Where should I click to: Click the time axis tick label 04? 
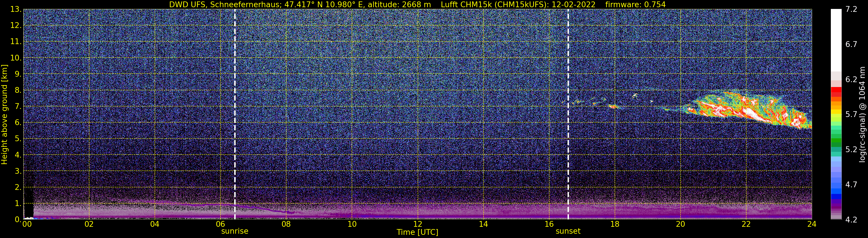click(x=154, y=224)
